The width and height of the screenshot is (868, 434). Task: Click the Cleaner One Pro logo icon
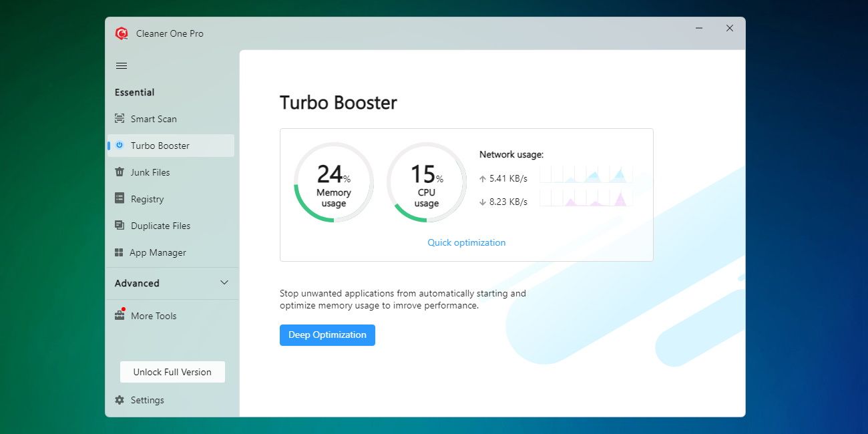tap(122, 33)
